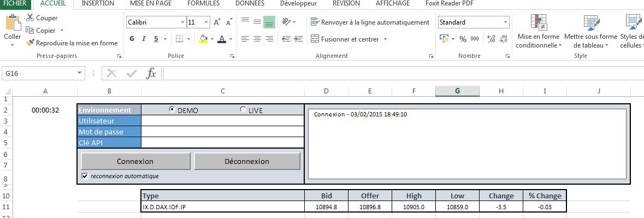Open the FICHIER tab

(16, 4)
